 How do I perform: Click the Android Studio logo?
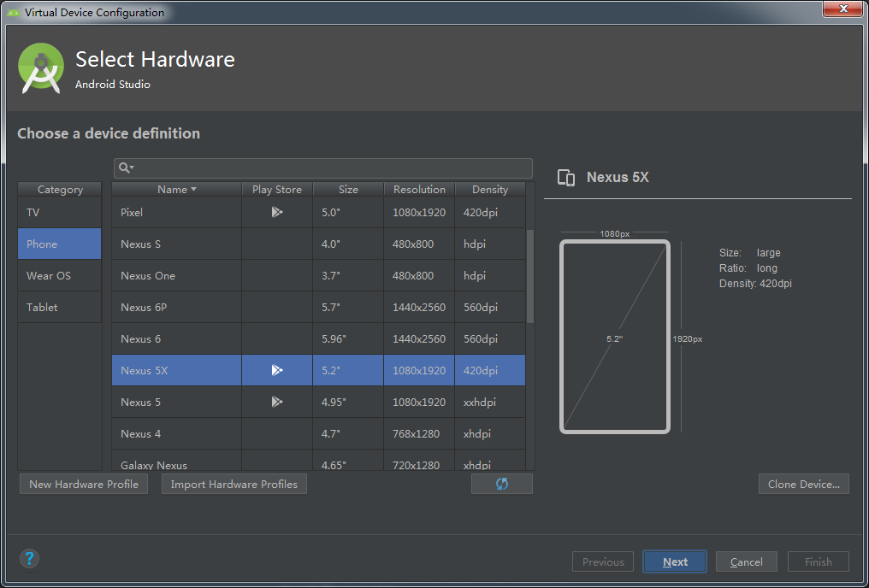[41, 68]
